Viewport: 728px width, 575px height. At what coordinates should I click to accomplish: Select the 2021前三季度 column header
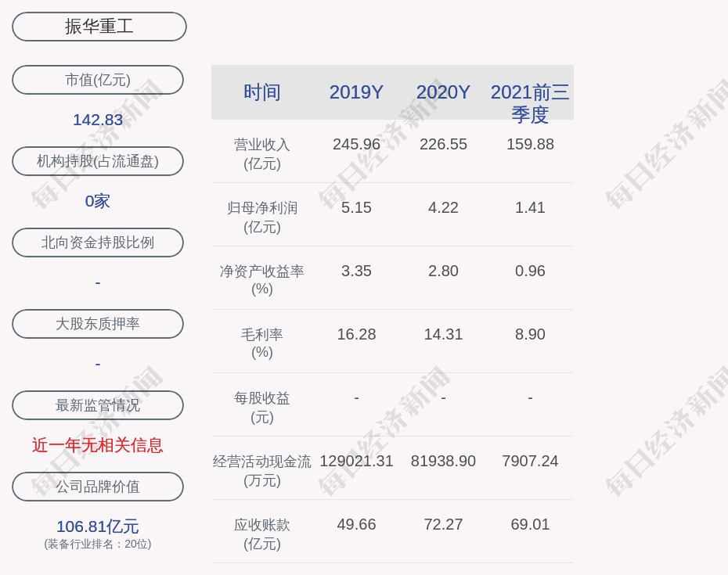click(x=530, y=102)
